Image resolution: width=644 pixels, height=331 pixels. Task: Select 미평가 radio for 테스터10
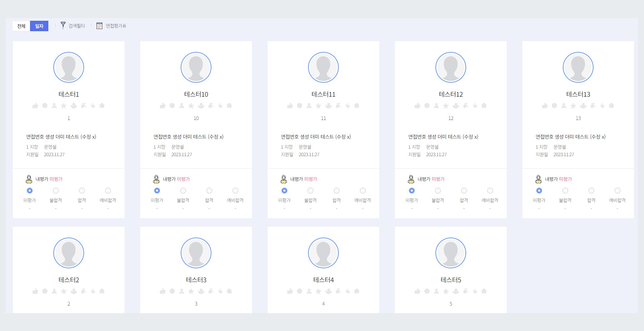coord(157,191)
